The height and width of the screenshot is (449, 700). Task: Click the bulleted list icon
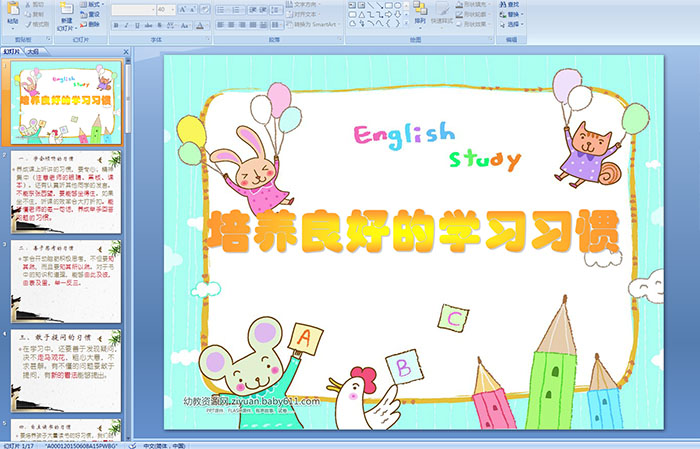(221, 9)
